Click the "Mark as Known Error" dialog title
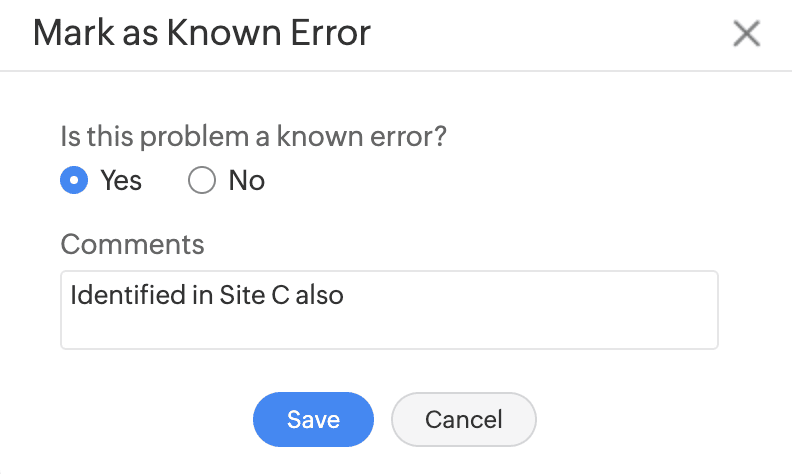 201,34
